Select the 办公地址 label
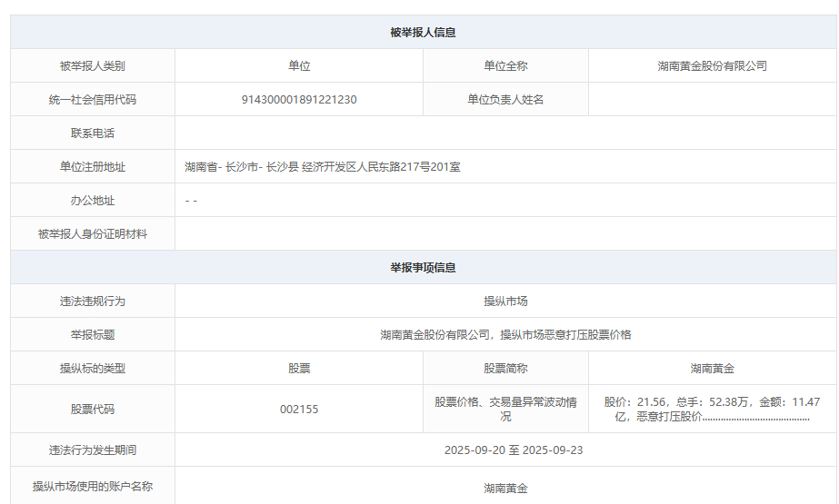The image size is (839, 504). pyautogui.click(x=93, y=201)
